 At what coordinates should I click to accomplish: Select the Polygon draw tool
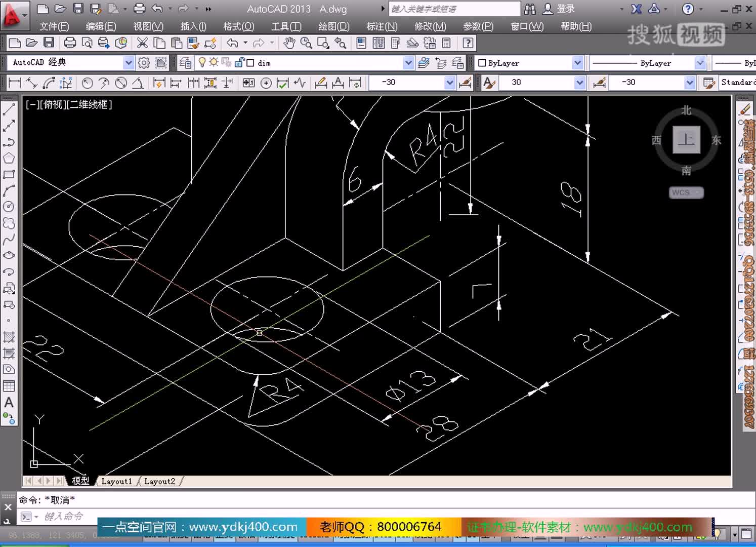(9, 158)
